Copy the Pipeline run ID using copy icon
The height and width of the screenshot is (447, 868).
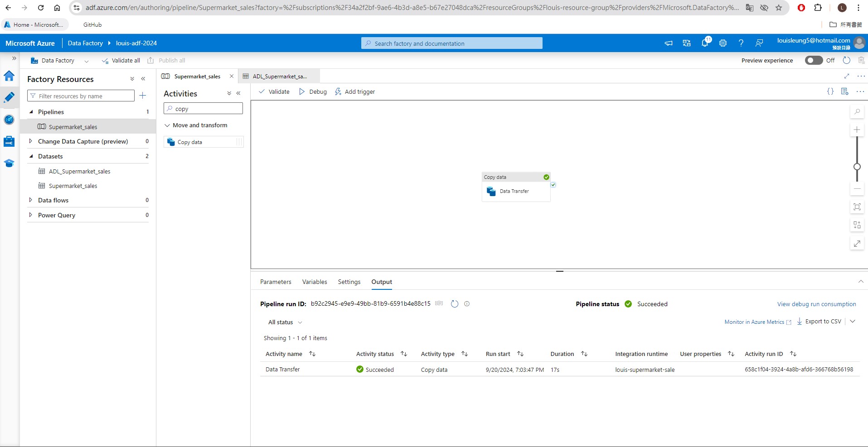point(439,303)
